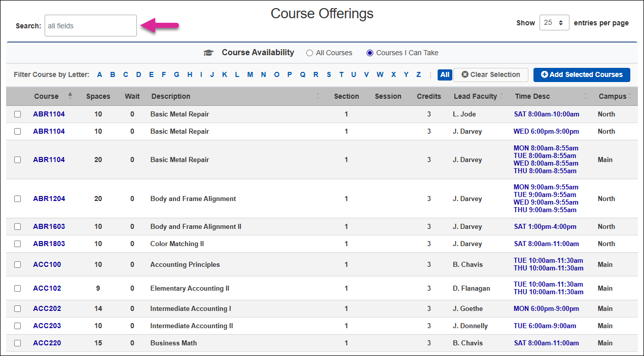Click the SAT 1:00pm-4:00pm time for ABR1603
The image size is (644, 356).
tap(545, 226)
